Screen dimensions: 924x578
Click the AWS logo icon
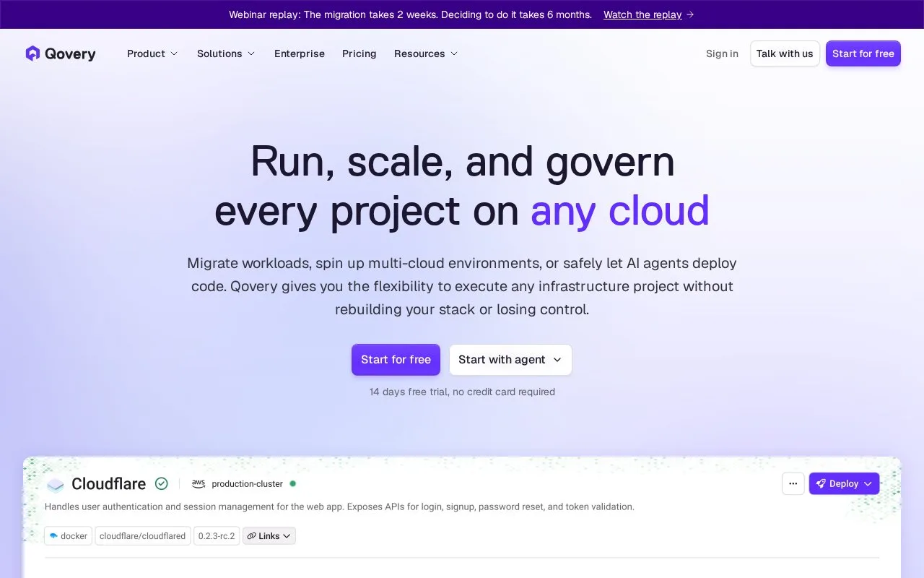coord(199,483)
